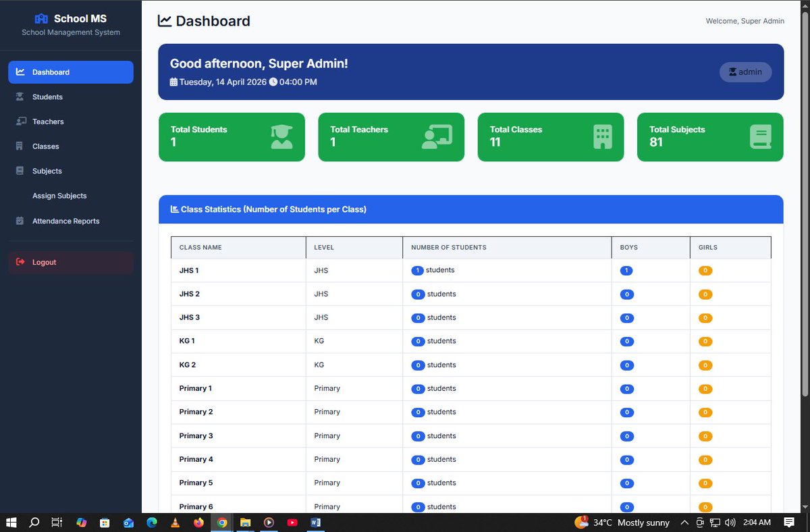Show hidden system tray icons
This screenshot has height=532, width=810.
[684, 523]
